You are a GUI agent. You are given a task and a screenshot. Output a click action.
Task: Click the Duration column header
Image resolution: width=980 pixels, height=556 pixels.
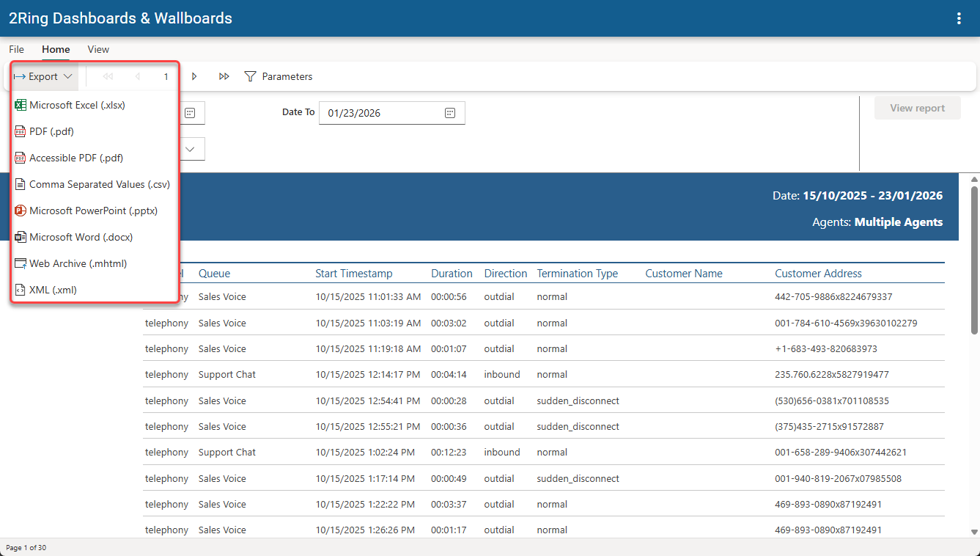[x=452, y=274]
